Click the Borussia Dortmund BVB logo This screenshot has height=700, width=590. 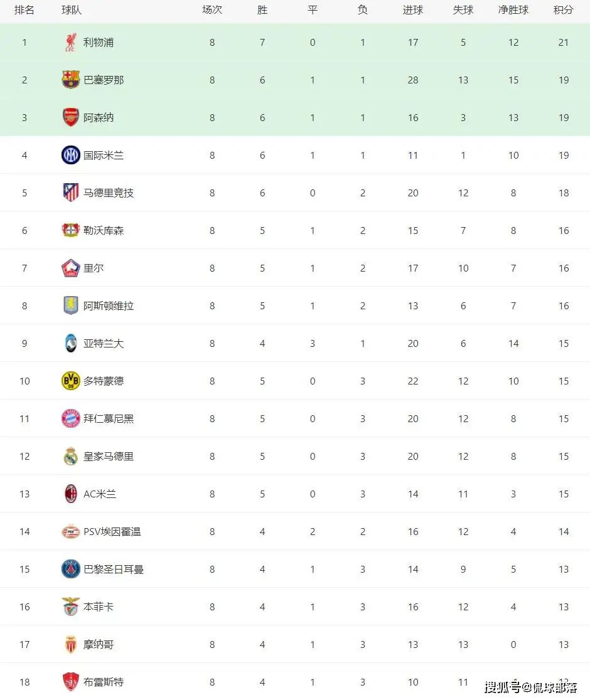(x=70, y=381)
